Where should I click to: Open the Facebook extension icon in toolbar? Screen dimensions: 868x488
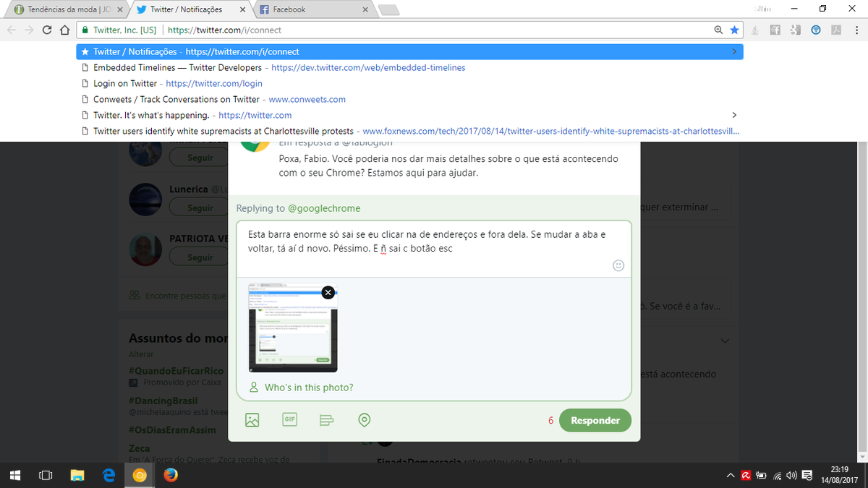pos(775,30)
